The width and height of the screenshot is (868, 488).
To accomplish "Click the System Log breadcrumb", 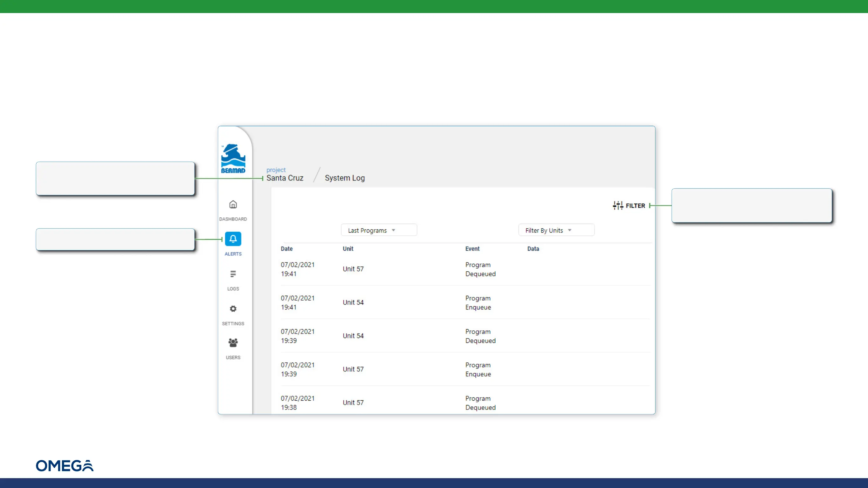I will point(344,178).
